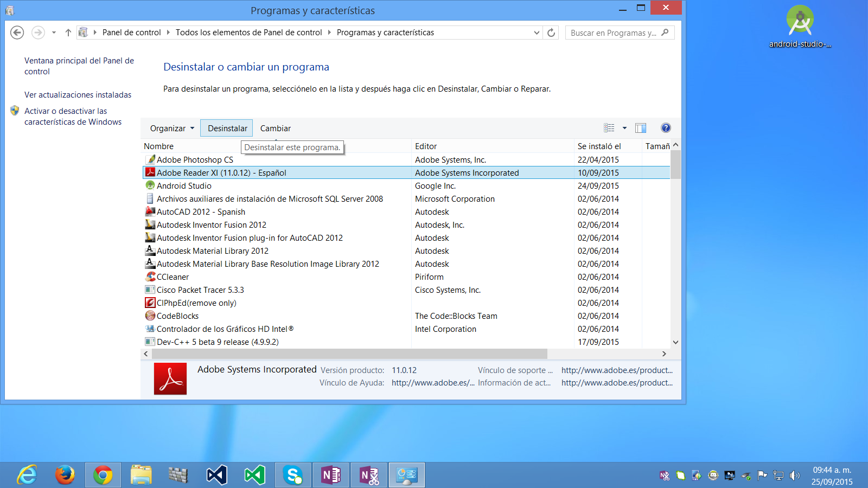Viewport: 868px width, 488px height.
Task: Click the volume speaker tray icon
Action: pyautogui.click(x=795, y=476)
